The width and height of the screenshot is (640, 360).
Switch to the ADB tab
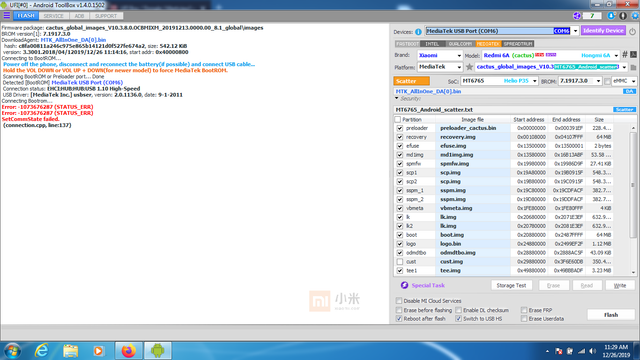coord(79,16)
